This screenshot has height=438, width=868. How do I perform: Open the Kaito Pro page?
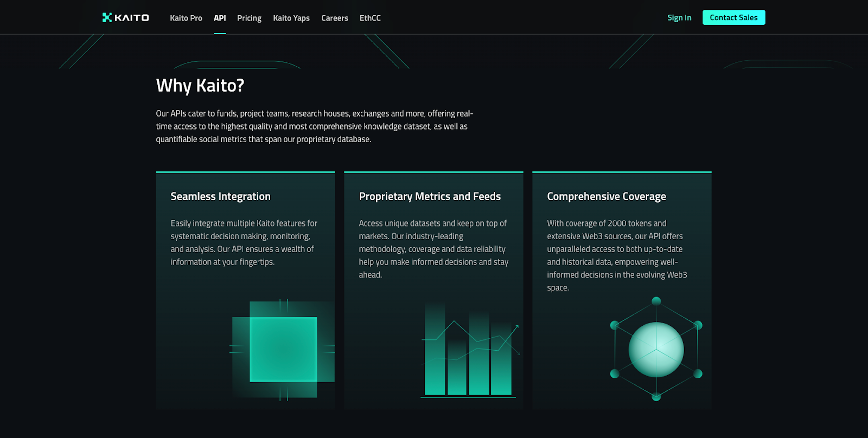click(186, 18)
